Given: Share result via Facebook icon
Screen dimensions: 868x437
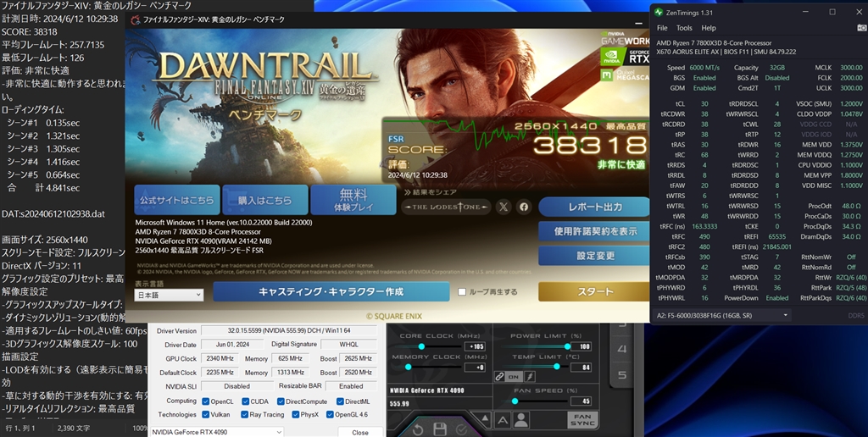Looking at the screenshot, I should tap(524, 207).
